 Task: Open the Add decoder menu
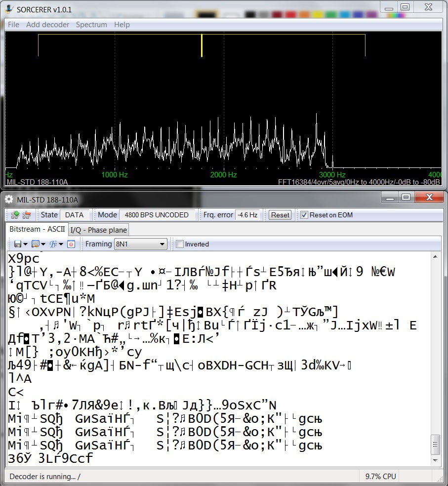pyautogui.click(x=47, y=25)
